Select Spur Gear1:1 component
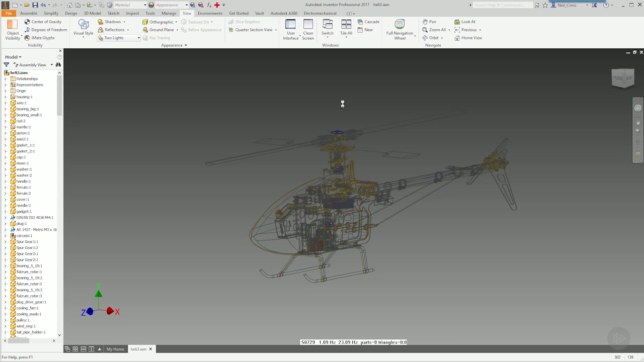The height and width of the screenshot is (362, 644). 27,242
